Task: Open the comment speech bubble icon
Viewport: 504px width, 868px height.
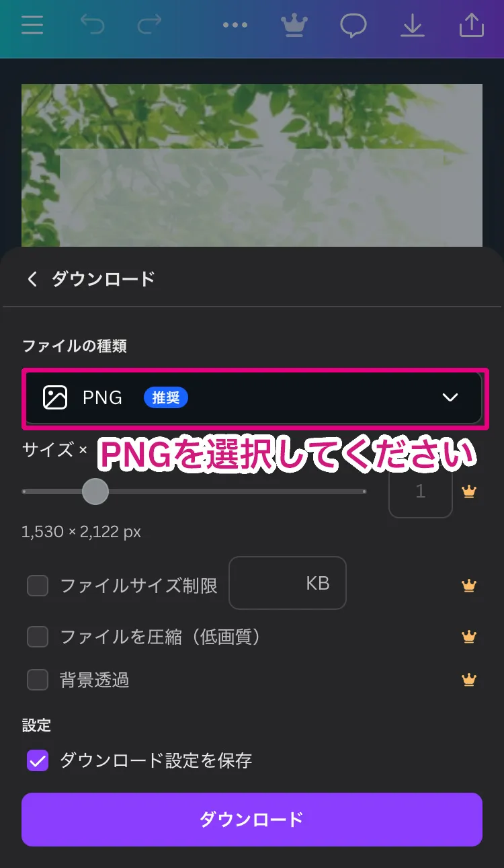Action: 353,26
